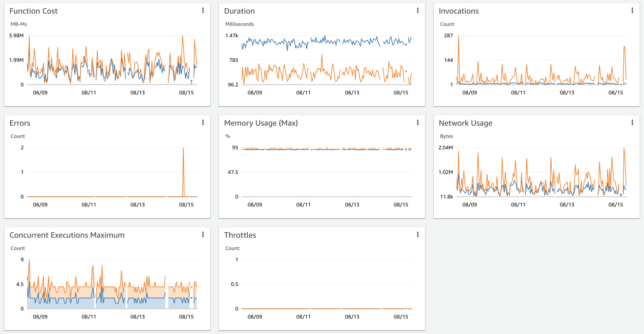Viewport: 644px width, 334px height.
Task: Open the Errors widget three-dot menu
Action: tap(203, 123)
